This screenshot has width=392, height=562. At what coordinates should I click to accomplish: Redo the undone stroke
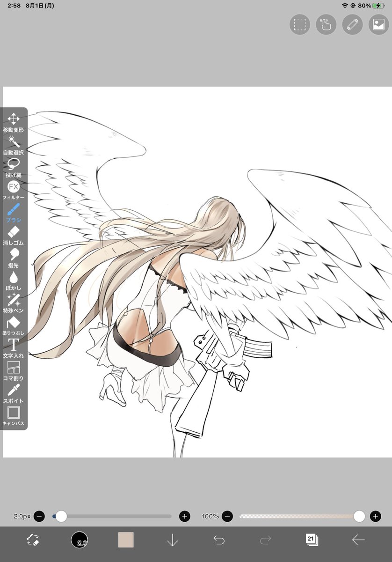265,540
